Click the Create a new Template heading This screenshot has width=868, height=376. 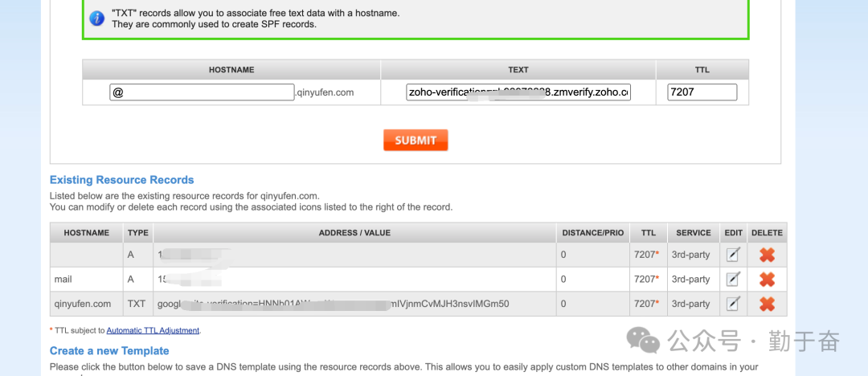(109, 351)
